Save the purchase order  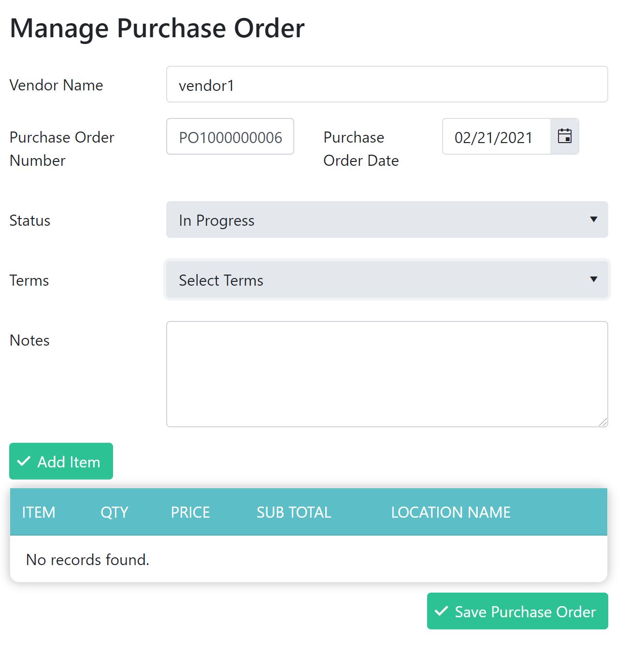[517, 611]
